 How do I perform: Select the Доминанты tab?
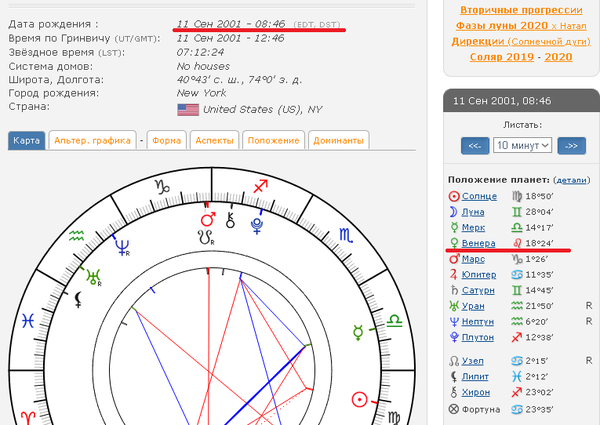(x=338, y=140)
